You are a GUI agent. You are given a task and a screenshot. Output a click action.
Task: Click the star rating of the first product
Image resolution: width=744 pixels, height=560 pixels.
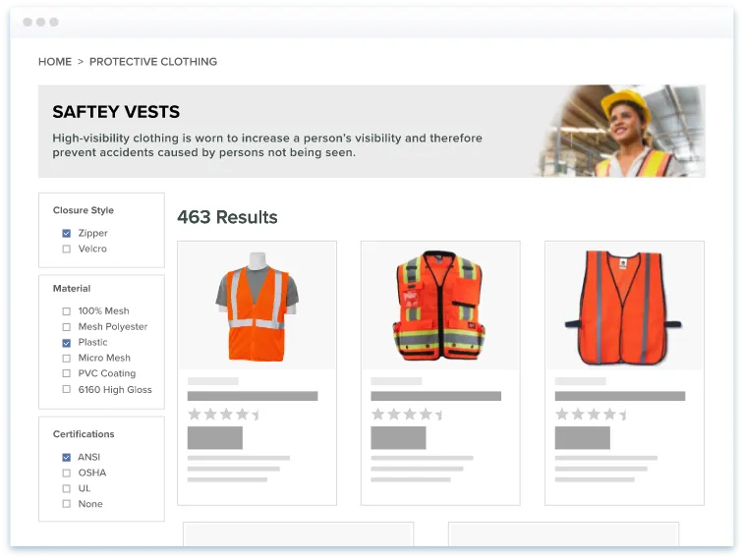pyautogui.click(x=223, y=415)
